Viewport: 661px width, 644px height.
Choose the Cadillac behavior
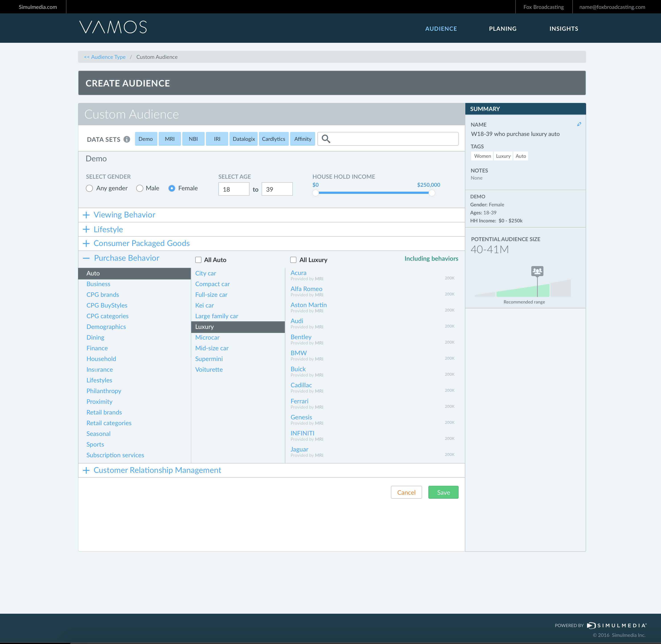[301, 385]
